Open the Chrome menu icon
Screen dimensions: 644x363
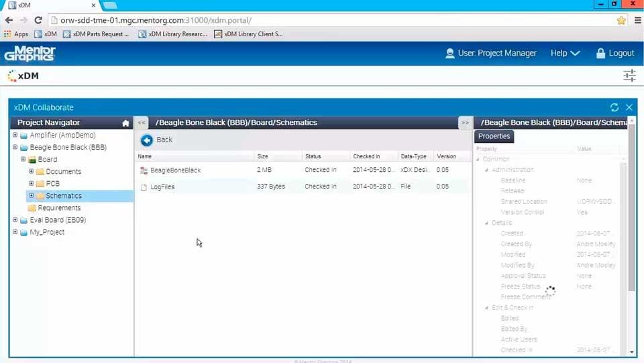(x=637, y=20)
